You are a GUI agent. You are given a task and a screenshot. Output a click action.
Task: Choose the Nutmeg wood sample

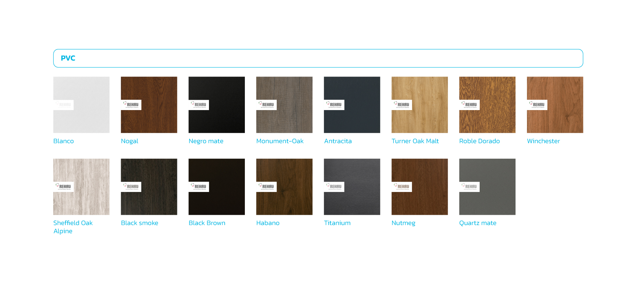pos(420,187)
